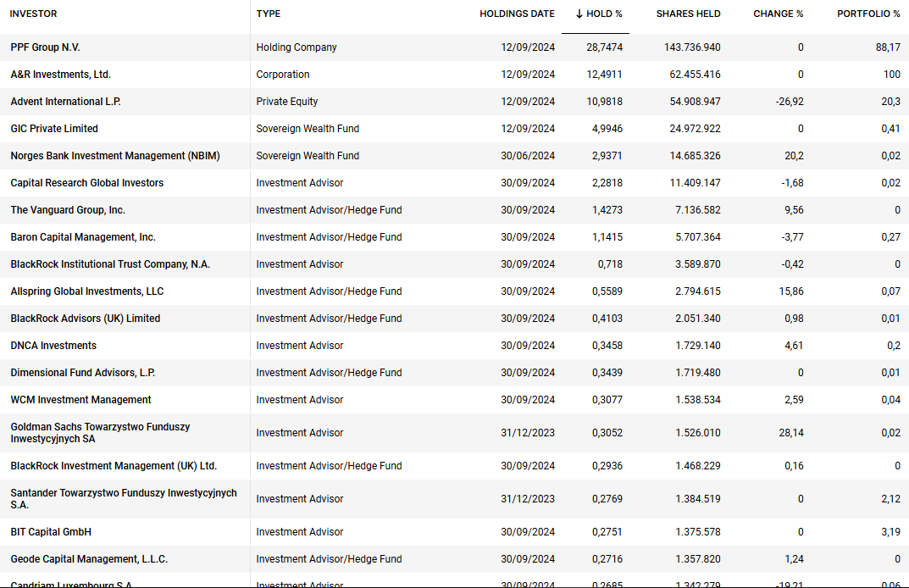Click the Holdings Date column header
This screenshot has width=909, height=588.
pyautogui.click(x=517, y=14)
